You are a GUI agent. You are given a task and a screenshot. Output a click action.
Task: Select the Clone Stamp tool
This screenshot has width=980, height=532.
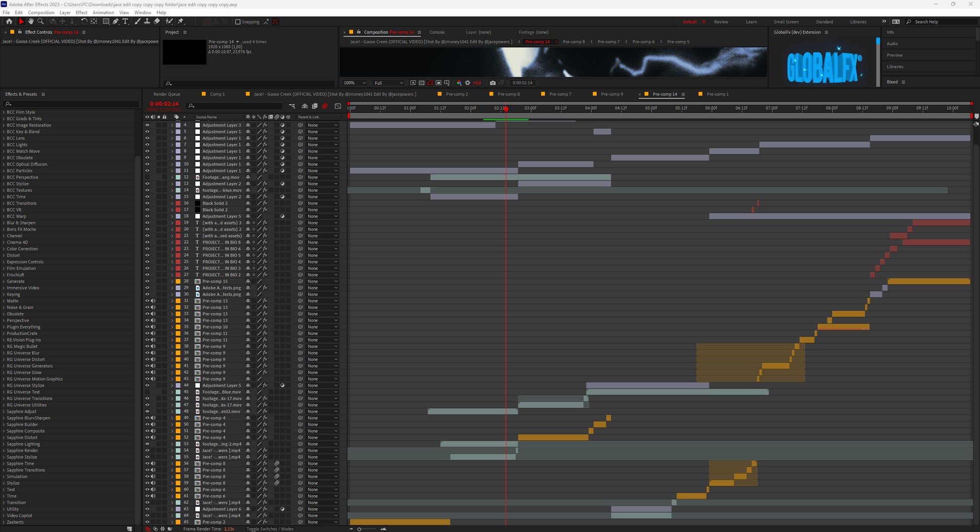[147, 22]
